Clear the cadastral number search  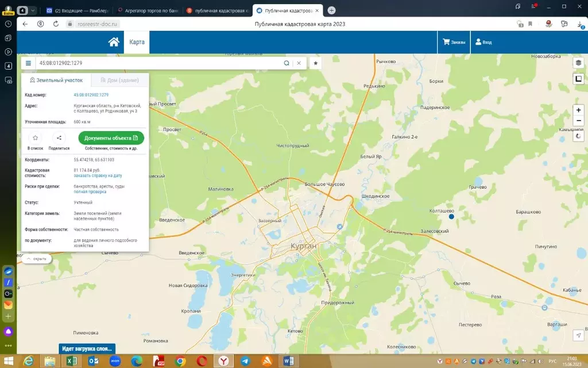tap(299, 63)
